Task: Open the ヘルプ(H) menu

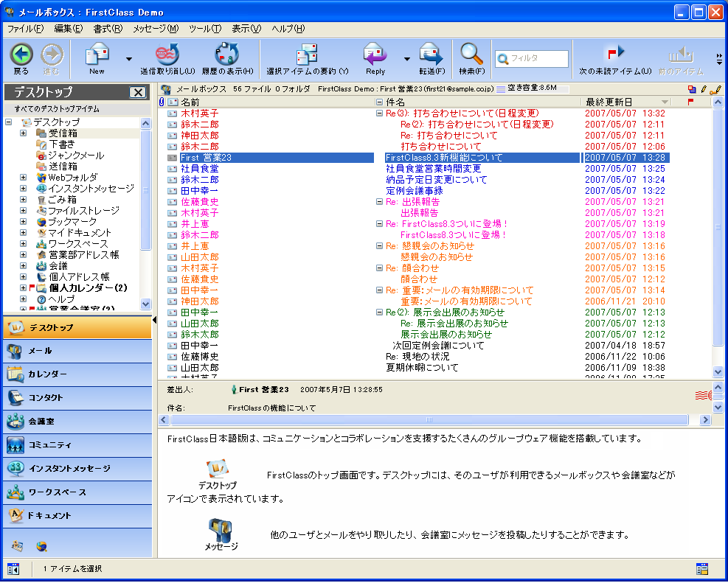Action: pyautogui.click(x=288, y=29)
